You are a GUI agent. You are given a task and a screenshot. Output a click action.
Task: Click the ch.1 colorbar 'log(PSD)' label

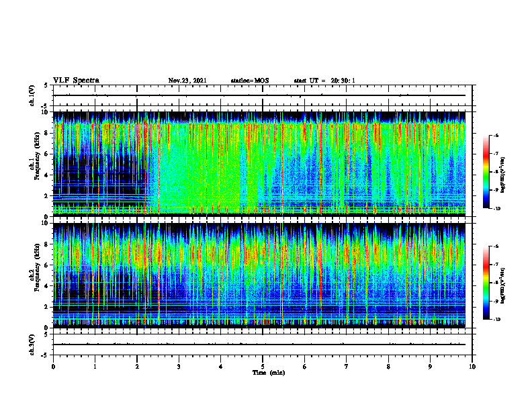pyautogui.click(x=503, y=175)
